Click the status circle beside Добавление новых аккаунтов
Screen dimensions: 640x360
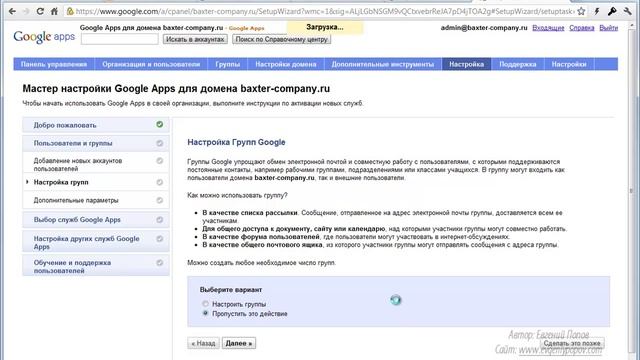coord(160,161)
